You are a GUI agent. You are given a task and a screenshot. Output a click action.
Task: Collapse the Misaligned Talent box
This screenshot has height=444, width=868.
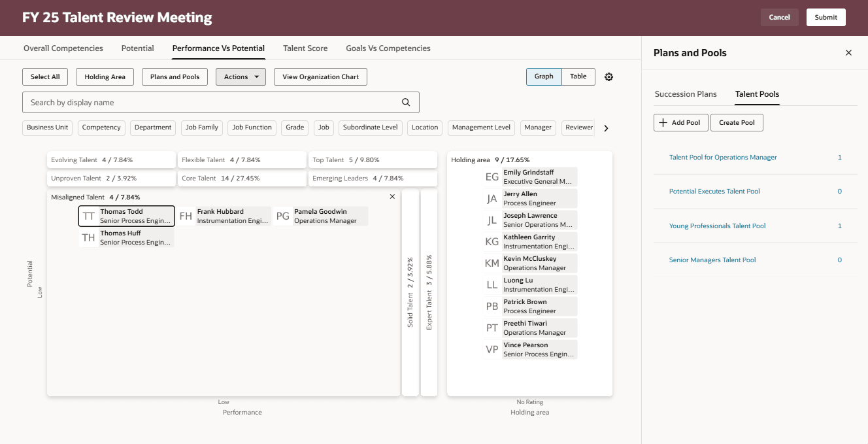coord(392,196)
